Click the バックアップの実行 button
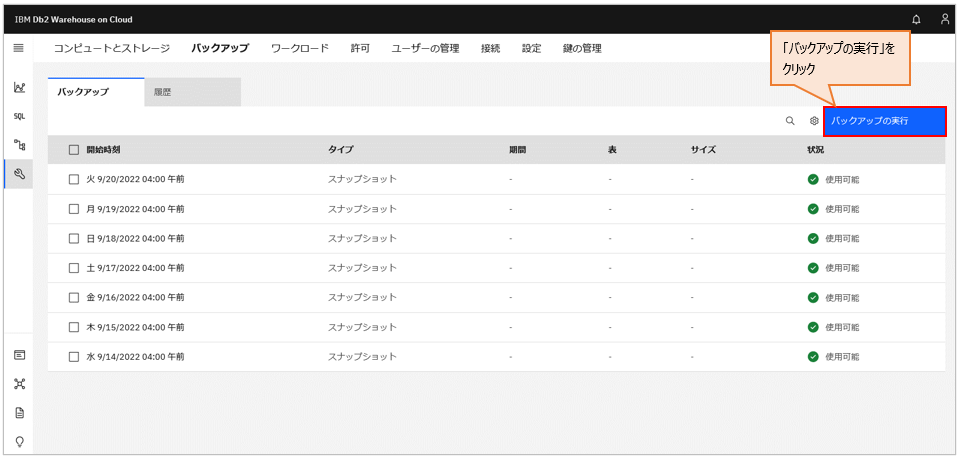This screenshot has height=457, width=961. [x=884, y=121]
